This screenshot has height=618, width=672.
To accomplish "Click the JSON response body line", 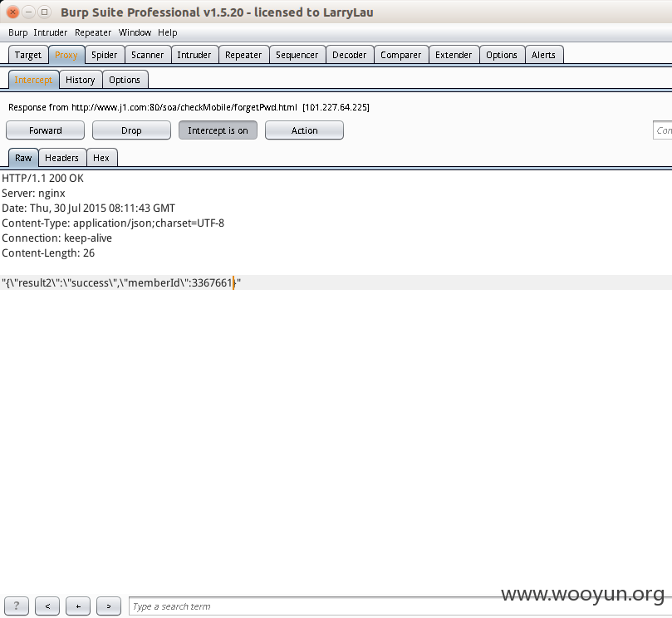I will (x=336, y=283).
